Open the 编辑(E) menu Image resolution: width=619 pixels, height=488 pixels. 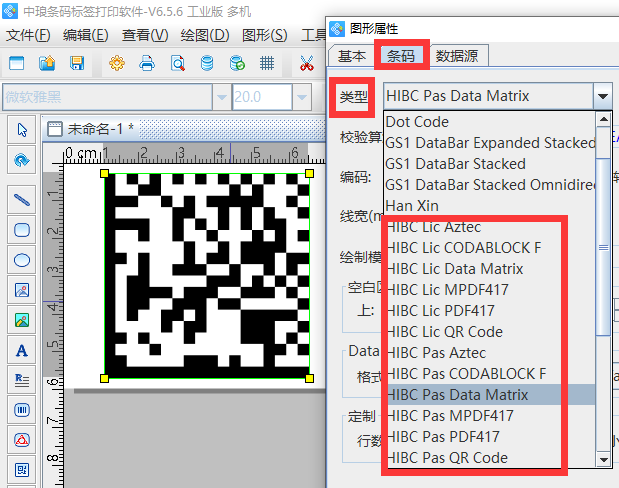point(86,36)
